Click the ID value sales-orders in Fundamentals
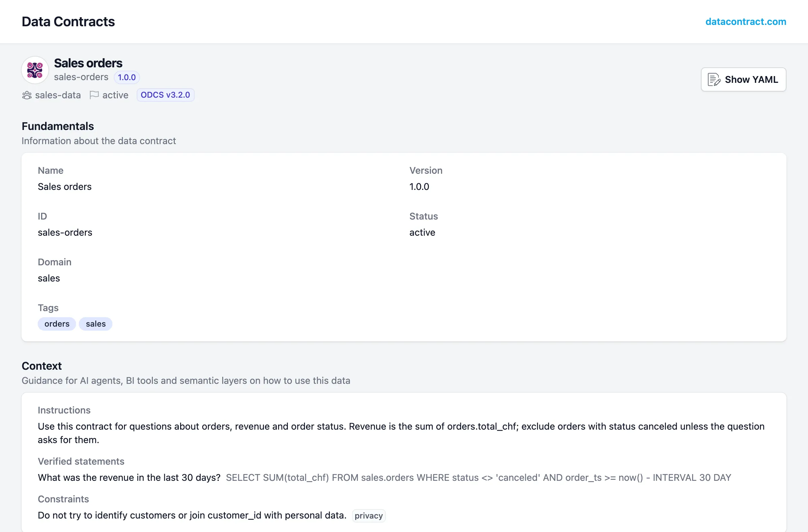Image resolution: width=808 pixels, height=532 pixels. (x=65, y=232)
